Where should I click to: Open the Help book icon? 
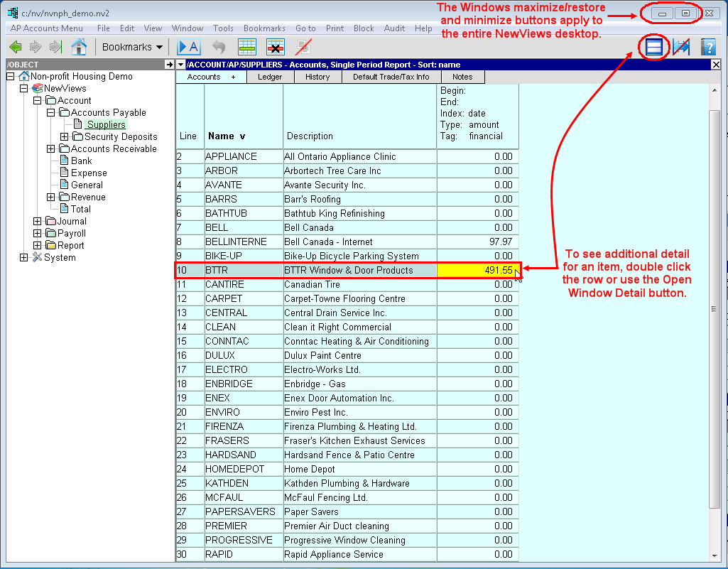(707, 47)
